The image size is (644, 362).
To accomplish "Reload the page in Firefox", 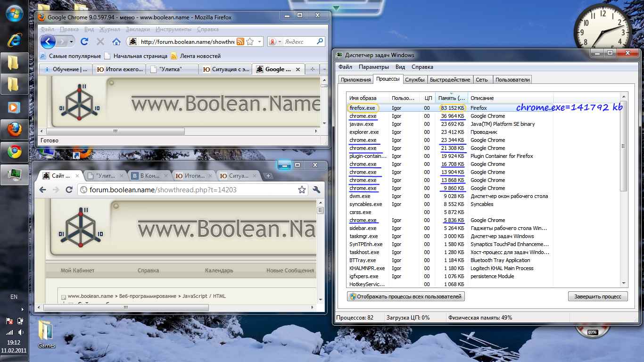I will click(x=84, y=41).
